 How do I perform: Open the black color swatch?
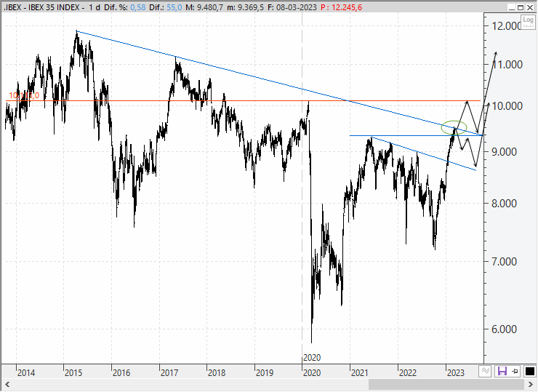(529, 371)
